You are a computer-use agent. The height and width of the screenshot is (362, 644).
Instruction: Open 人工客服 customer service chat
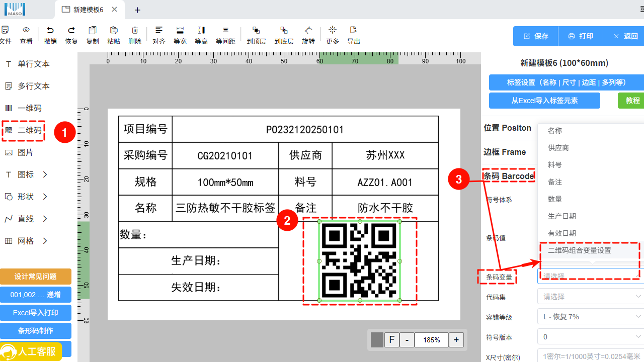tap(31, 351)
